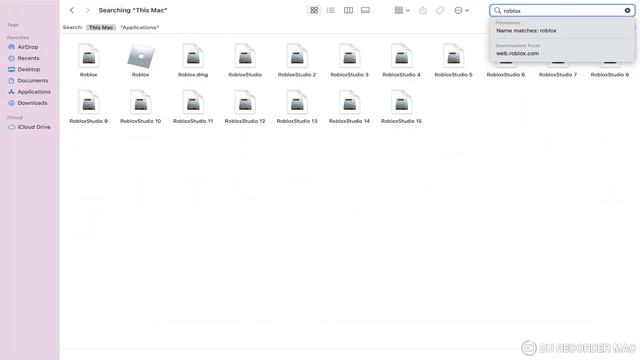Select the "Applications" search scope
The image size is (640, 360).
(x=140, y=27)
